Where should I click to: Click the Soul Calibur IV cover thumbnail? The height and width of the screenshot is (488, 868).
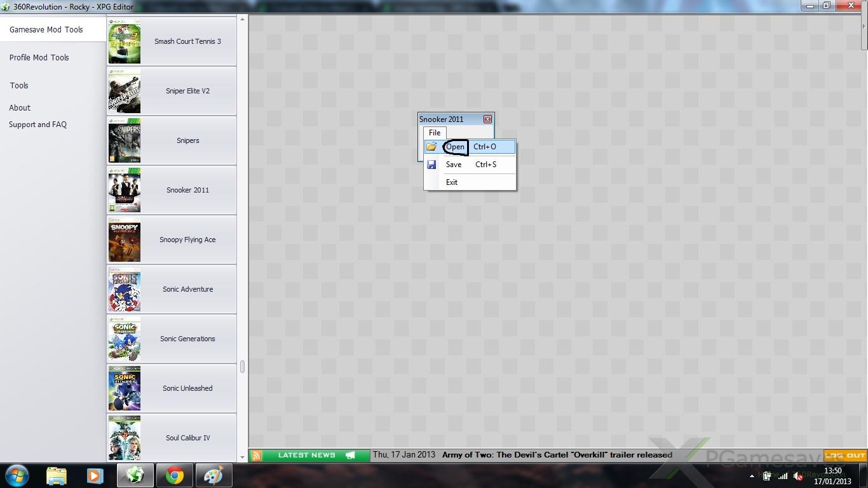(x=125, y=438)
